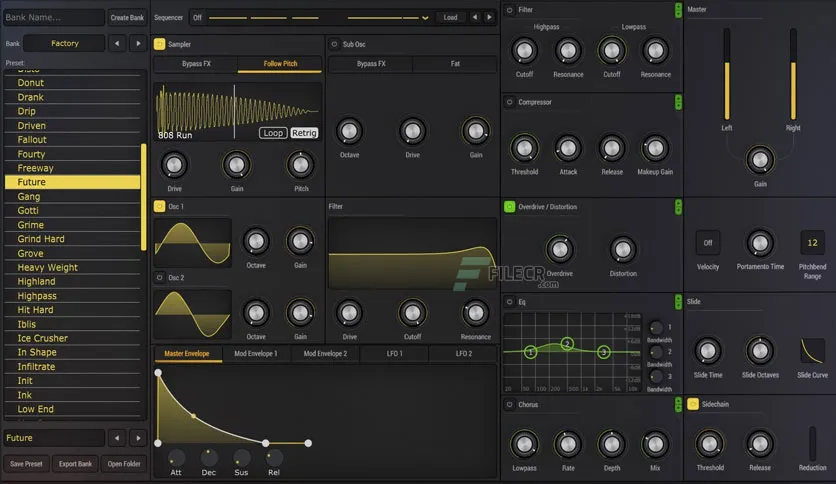Toggle the sample Loop button

coord(273,133)
